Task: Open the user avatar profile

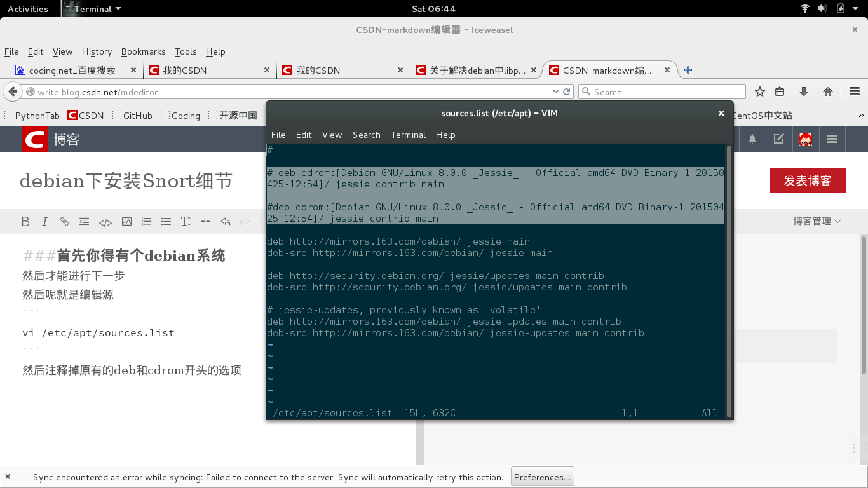Action: (x=806, y=139)
